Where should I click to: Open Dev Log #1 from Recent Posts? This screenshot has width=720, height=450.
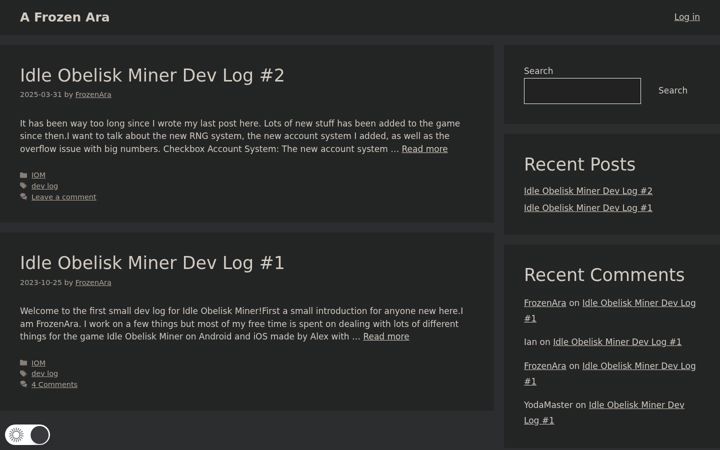pyautogui.click(x=588, y=208)
